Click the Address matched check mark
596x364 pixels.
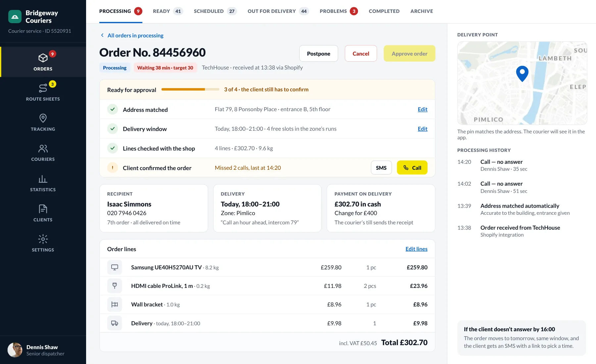(113, 109)
